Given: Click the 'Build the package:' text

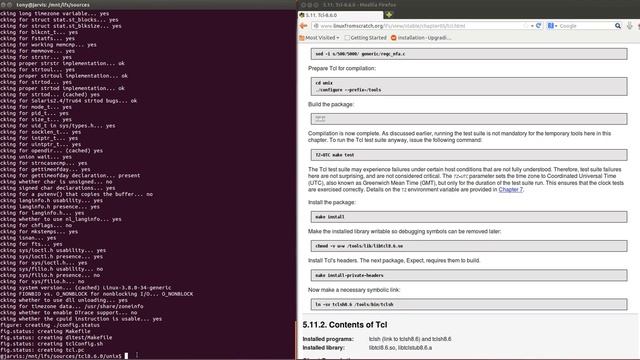Looking at the screenshot, I should (331, 104).
